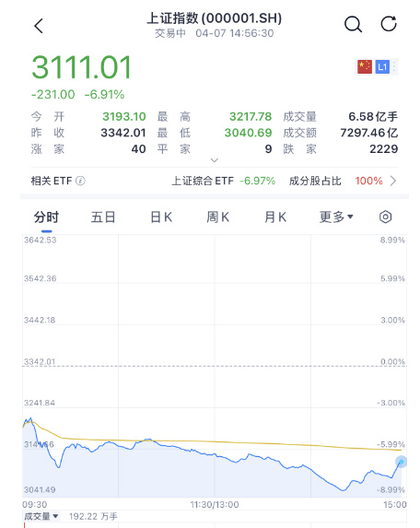Tap the back arrow icon
The width and height of the screenshot is (420, 528).
pos(39,26)
